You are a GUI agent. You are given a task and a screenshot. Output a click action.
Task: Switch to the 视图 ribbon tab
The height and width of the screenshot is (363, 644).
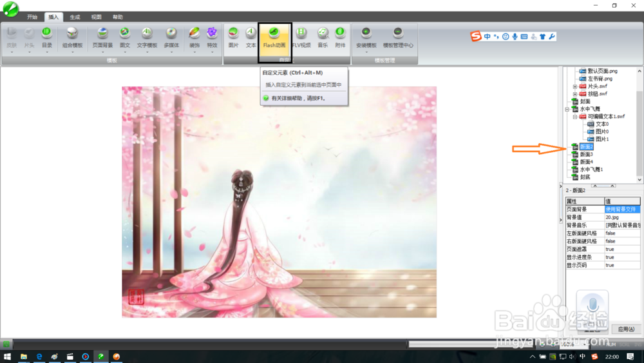[96, 17]
